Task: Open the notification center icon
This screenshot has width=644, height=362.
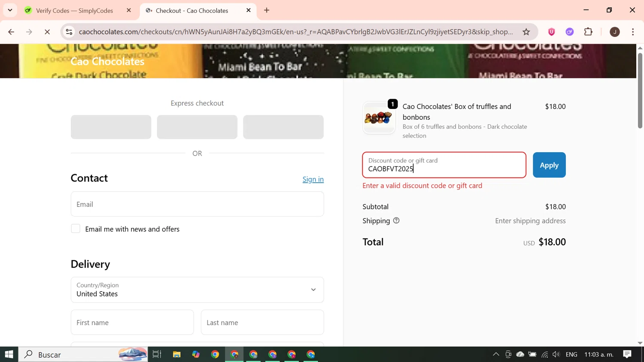Action: [627, 354]
